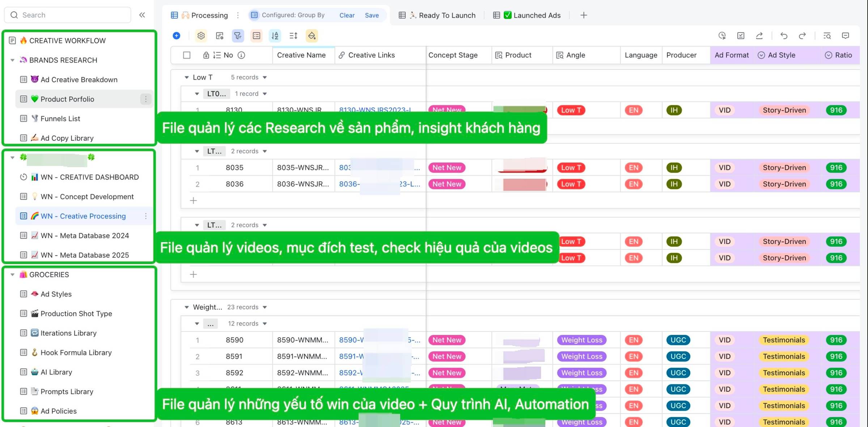Image resolution: width=868 pixels, height=427 pixels.
Task: Open the 8036 creative link
Action: 349,184
